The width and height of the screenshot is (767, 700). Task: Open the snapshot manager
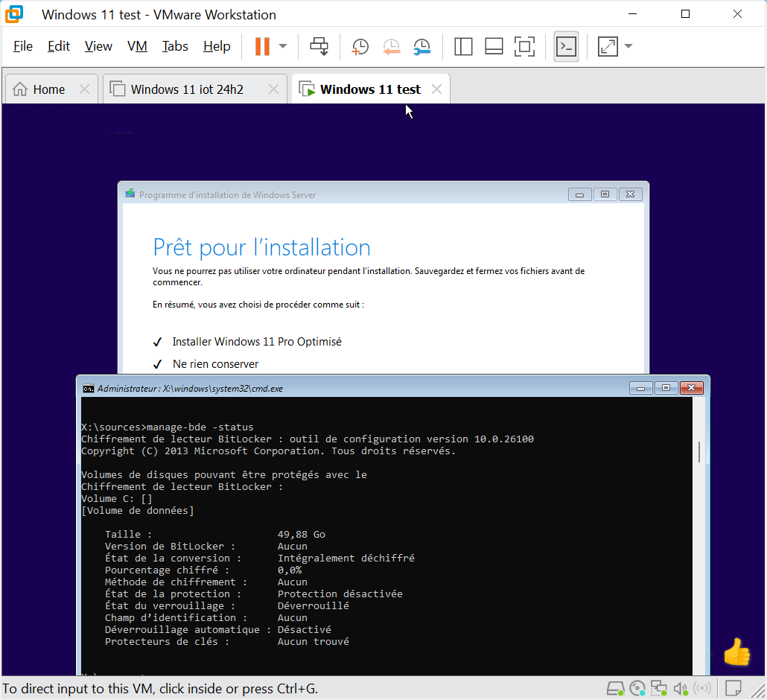click(421, 46)
